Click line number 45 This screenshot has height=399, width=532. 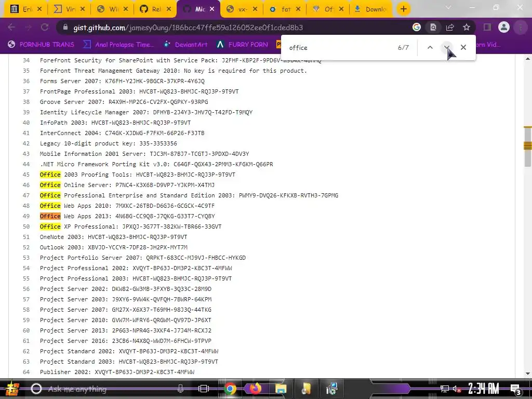coord(26,175)
